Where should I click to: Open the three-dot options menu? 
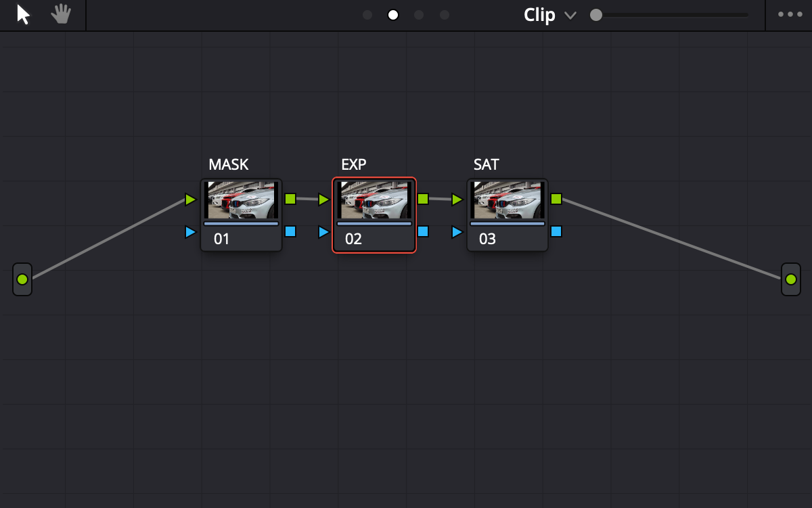tap(789, 14)
